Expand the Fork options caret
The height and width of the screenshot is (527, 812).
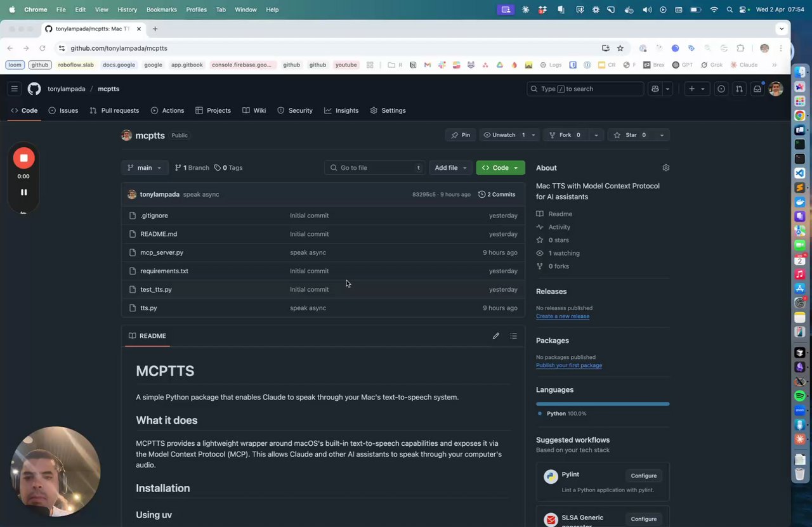596,135
